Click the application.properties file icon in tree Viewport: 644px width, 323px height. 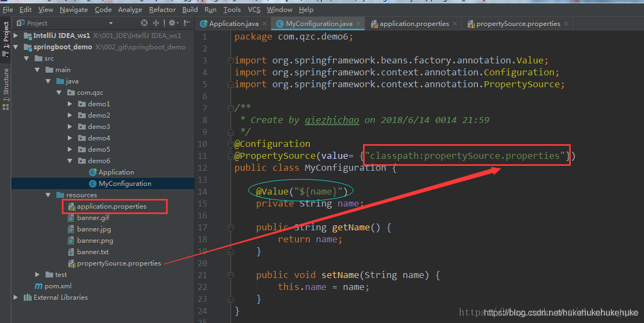coord(72,206)
